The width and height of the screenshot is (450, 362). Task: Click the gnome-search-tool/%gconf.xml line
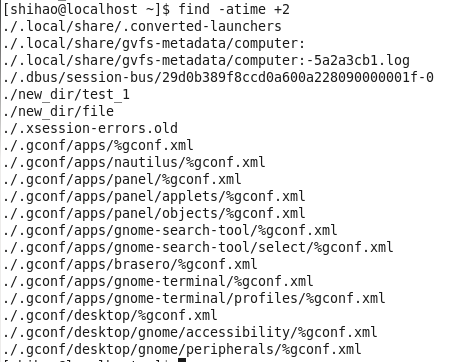[x=170, y=230]
